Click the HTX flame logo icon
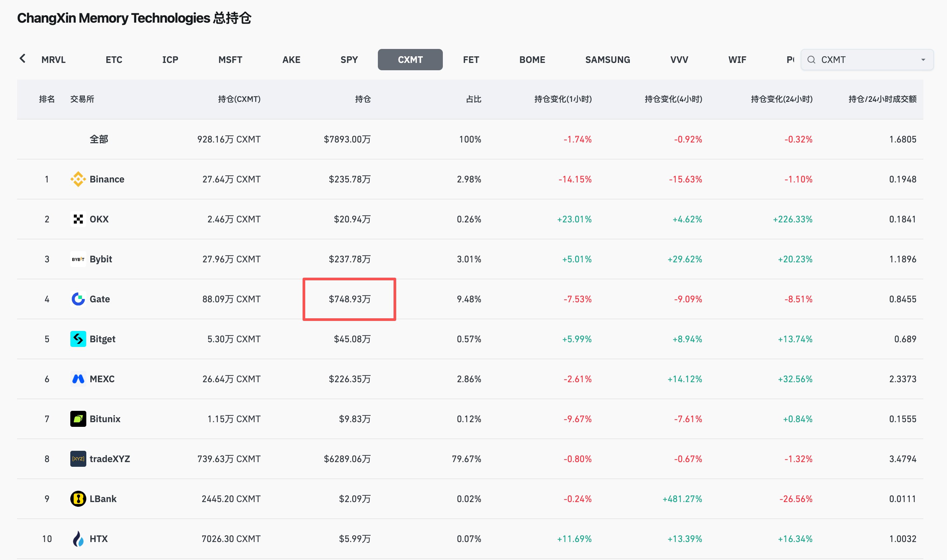947x560 pixels. [x=78, y=539]
